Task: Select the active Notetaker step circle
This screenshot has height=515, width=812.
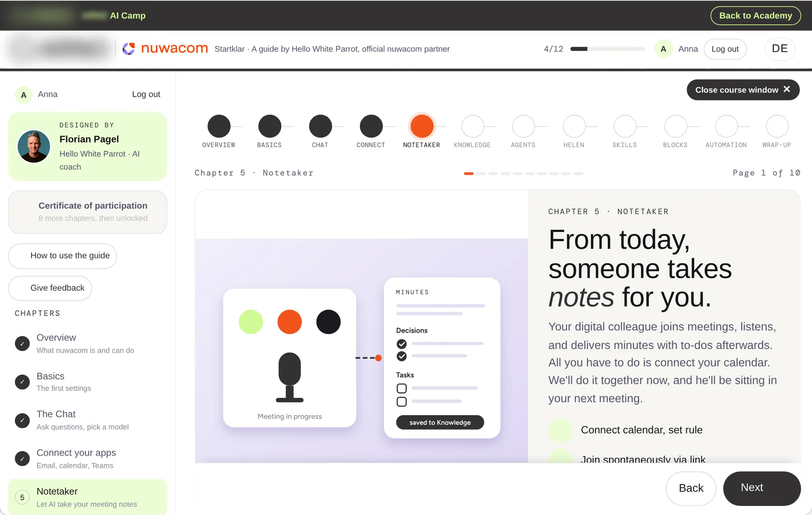Action: [422, 126]
